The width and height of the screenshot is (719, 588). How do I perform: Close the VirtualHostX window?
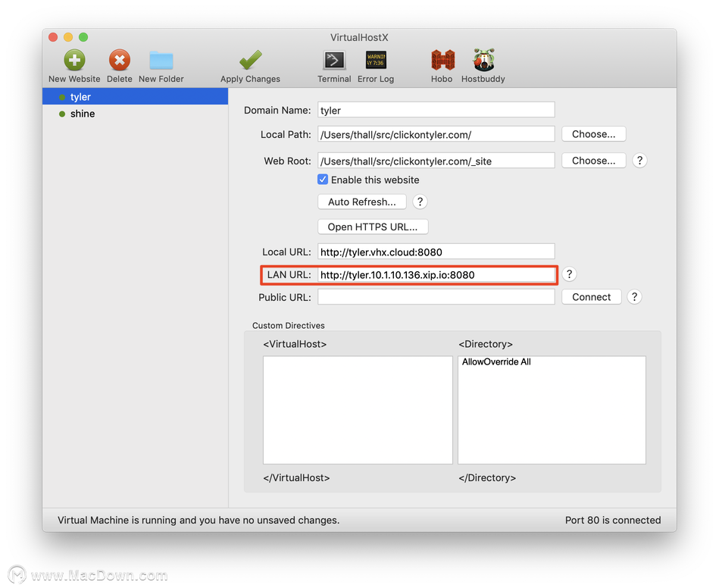(53, 37)
